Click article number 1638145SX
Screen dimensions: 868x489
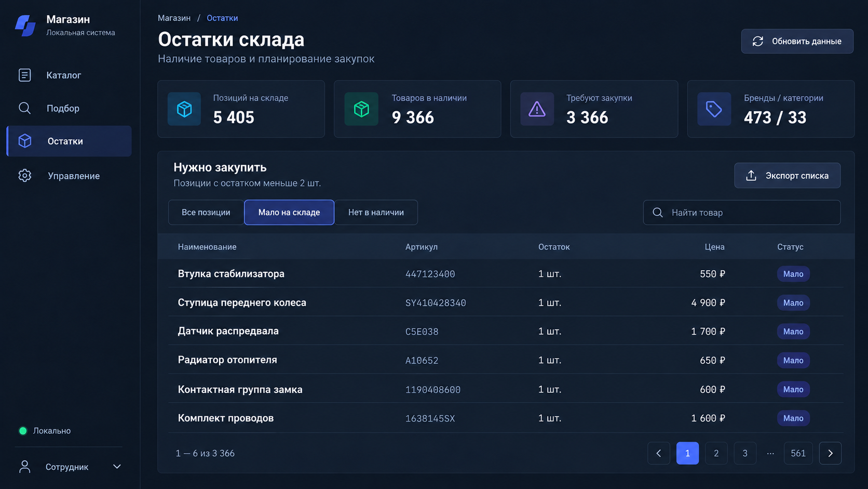pos(430,418)
